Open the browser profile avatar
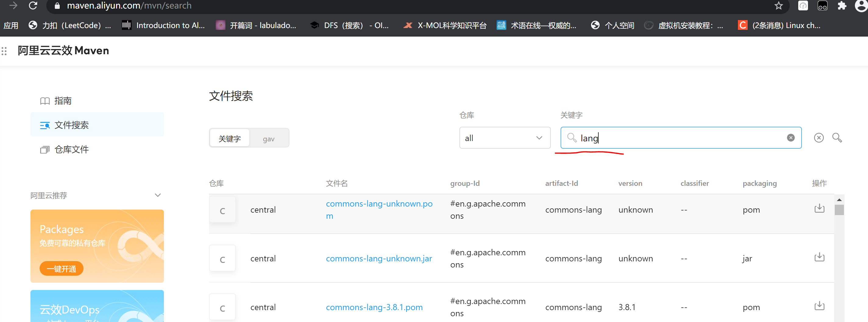The height and width of the screenshot is (322, 868). click(861, 5)
